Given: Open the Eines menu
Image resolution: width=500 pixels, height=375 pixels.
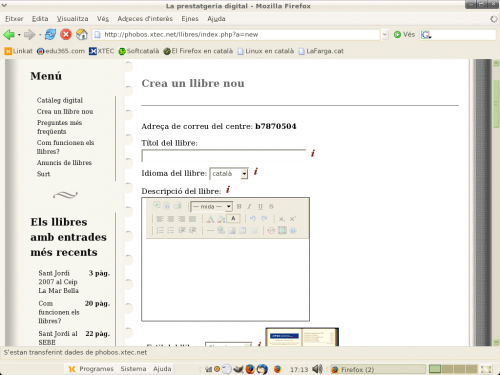Looking at the screenshot, I should (190, 19).
